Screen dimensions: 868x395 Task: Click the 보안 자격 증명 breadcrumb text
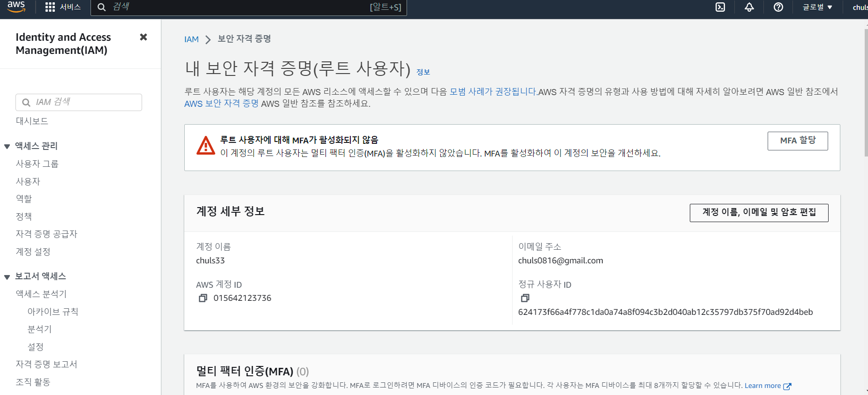(244, 39)
